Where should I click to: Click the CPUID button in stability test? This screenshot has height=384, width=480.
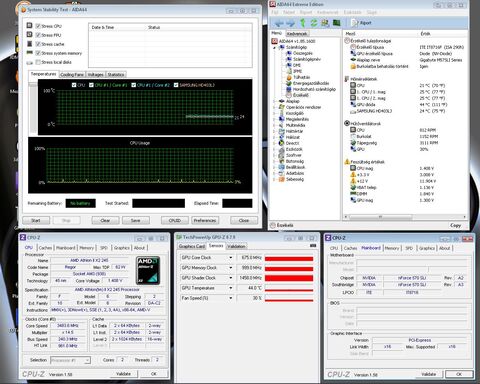point(175,220)
